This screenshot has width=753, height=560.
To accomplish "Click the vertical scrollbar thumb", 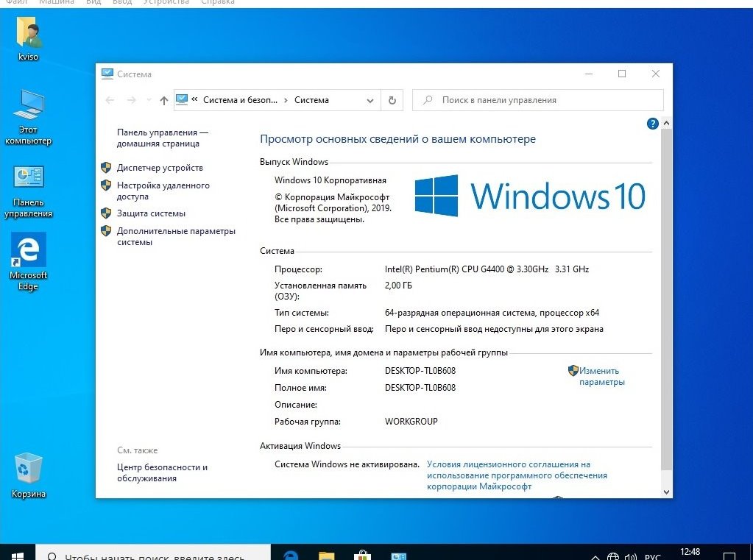I will [x=666, y=300].
